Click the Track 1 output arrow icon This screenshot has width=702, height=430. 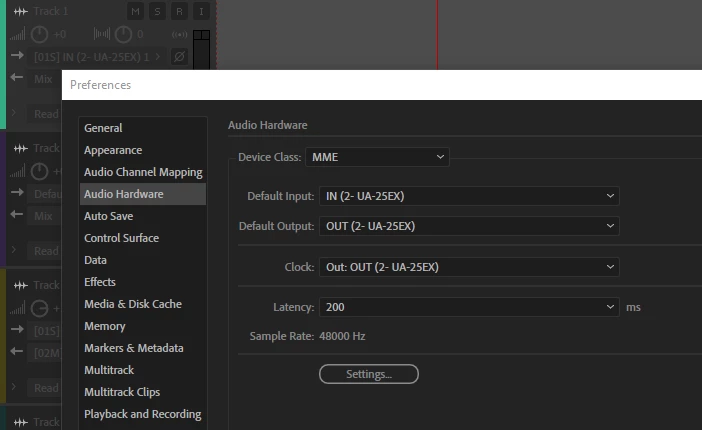[17, 77]
